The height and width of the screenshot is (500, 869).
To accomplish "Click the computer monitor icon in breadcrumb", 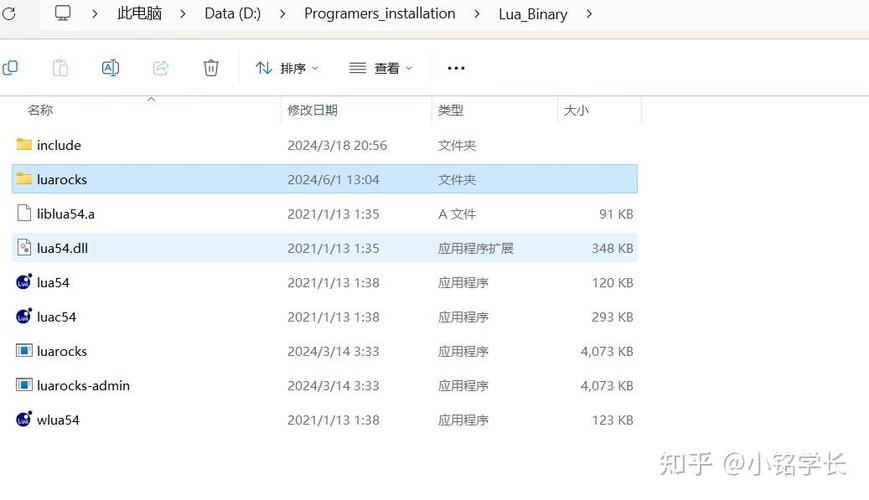I will tap(63, 13).
